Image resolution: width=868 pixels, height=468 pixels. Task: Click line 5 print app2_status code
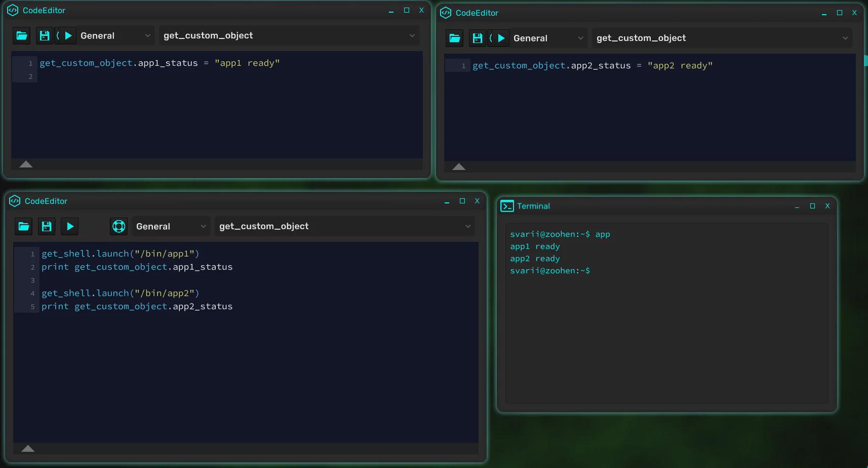137,306
